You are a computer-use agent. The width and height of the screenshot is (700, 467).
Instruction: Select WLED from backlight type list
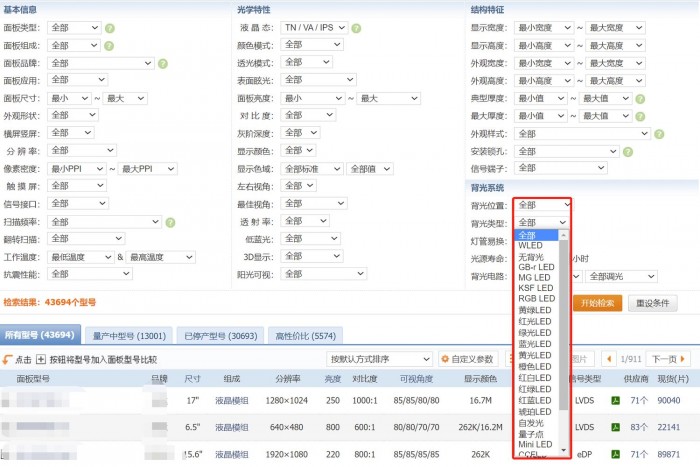coord(531,245)
